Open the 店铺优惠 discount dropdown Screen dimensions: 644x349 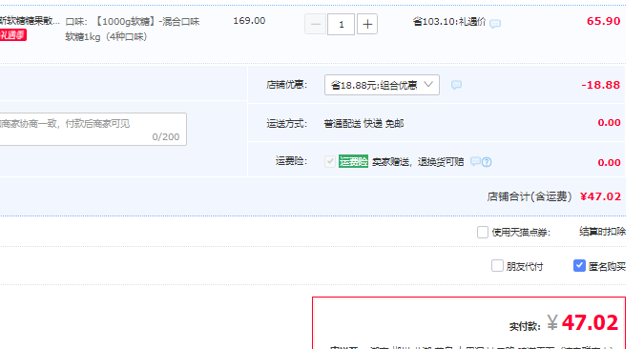tap(382, 85)
